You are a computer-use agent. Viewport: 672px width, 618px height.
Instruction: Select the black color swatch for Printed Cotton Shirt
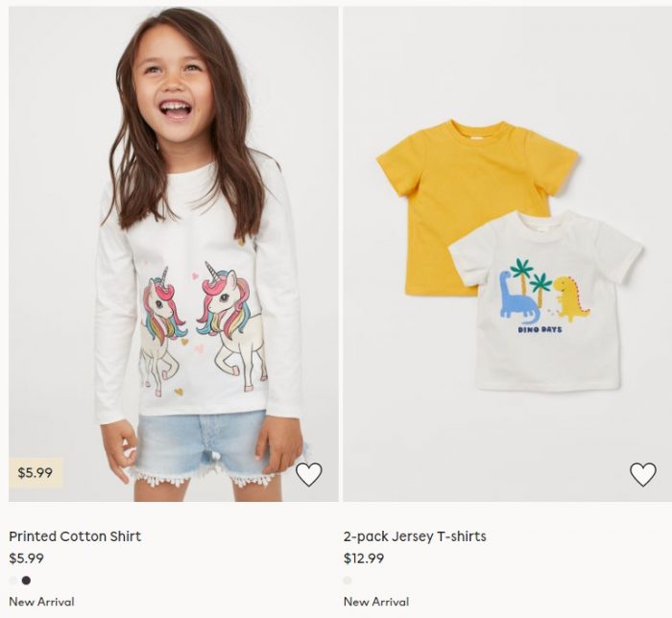(26, 581)
